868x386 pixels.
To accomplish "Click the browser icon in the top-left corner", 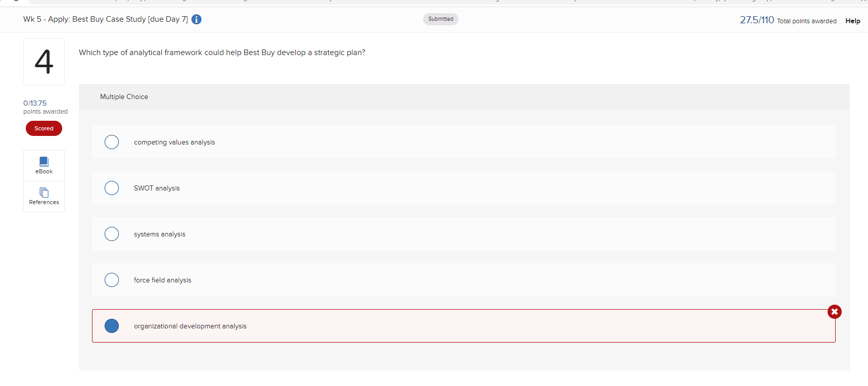I will point(15,3).
